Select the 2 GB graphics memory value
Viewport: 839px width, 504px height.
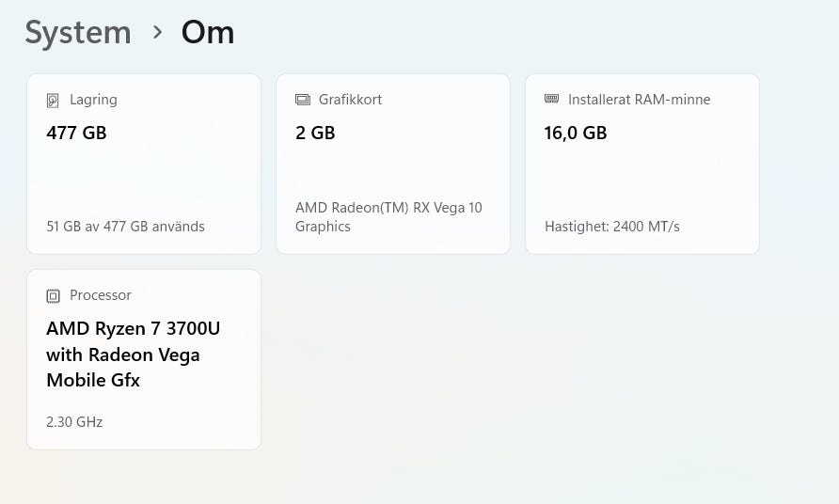[x=315, y=133]
